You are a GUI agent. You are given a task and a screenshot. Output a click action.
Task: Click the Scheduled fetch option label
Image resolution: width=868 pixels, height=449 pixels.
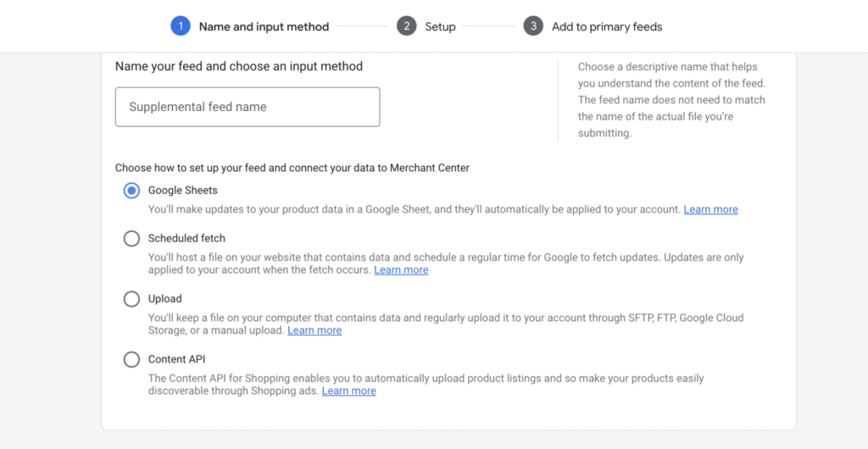click(x=186, y=238)
